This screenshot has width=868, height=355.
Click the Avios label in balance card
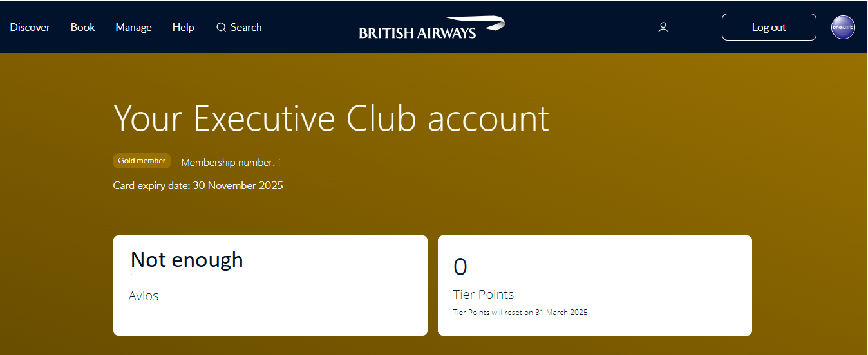[144, 296]
